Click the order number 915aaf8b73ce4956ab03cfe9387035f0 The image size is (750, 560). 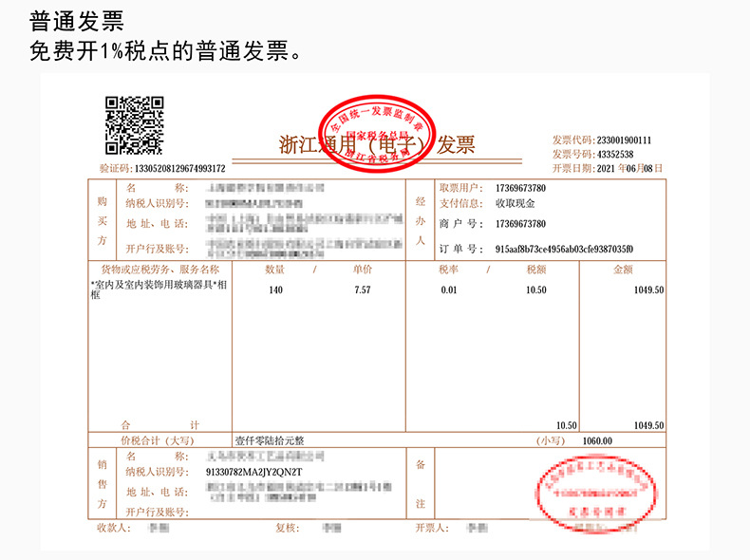click(x=564, y=249)
